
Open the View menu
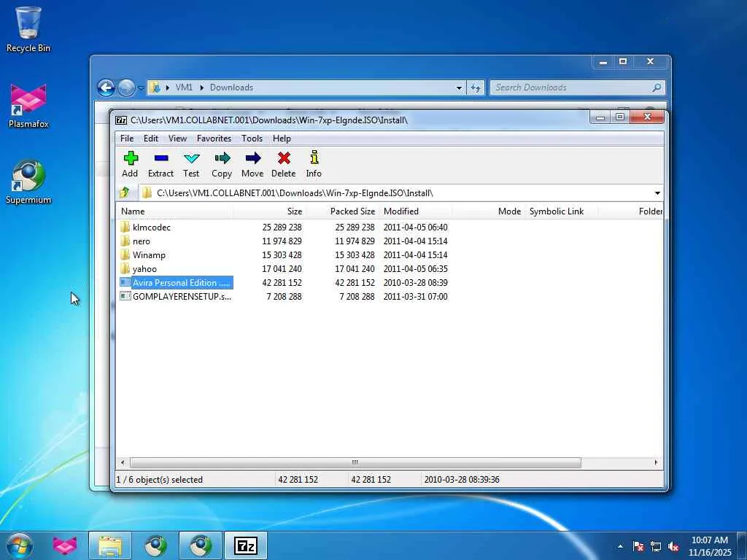click(x=177, y=138)
